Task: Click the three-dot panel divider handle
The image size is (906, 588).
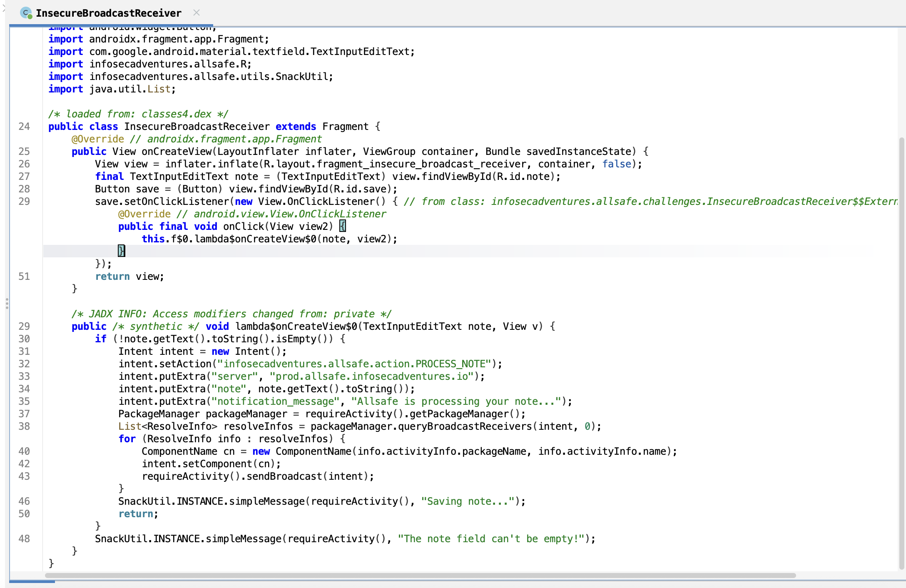Action: (7, 303)
